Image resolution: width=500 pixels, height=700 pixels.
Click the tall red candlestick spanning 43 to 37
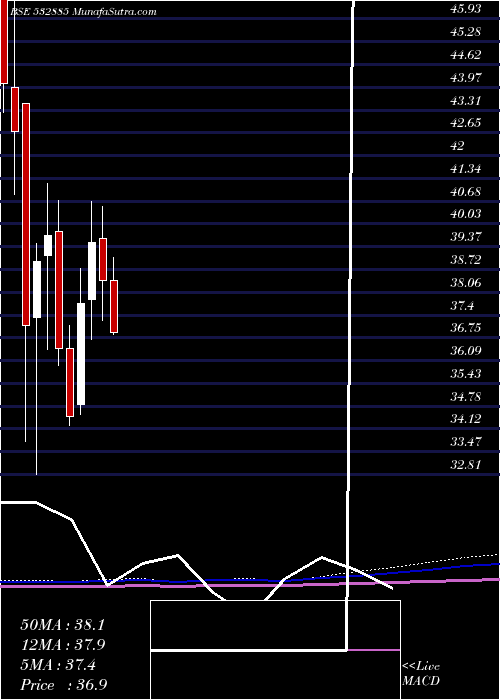[26, 214]
